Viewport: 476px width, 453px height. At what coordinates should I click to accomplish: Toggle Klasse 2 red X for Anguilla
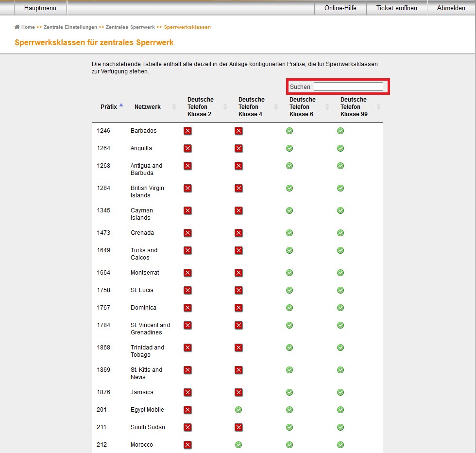[187, 149]
